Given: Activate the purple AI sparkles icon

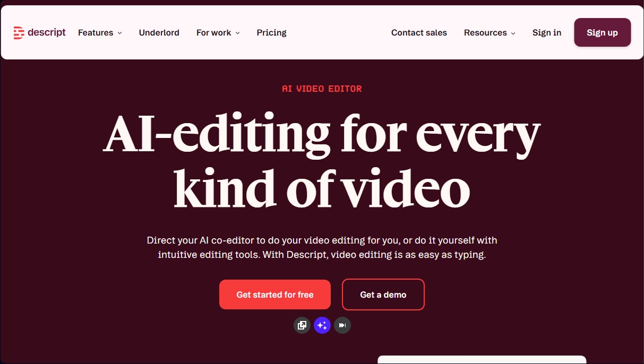Looking at the screenshot, I should coord(322,325).
